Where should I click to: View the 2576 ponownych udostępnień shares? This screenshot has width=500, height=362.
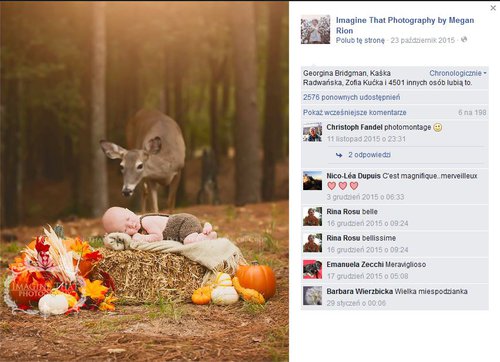[351, 97]
